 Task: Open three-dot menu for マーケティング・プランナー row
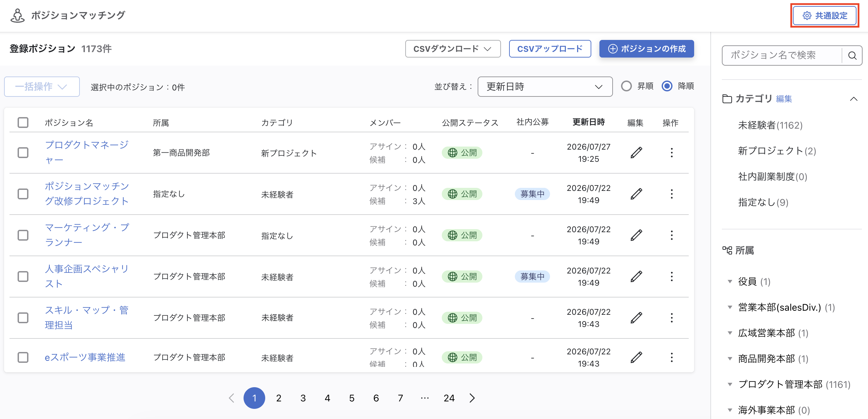point(671,235)
